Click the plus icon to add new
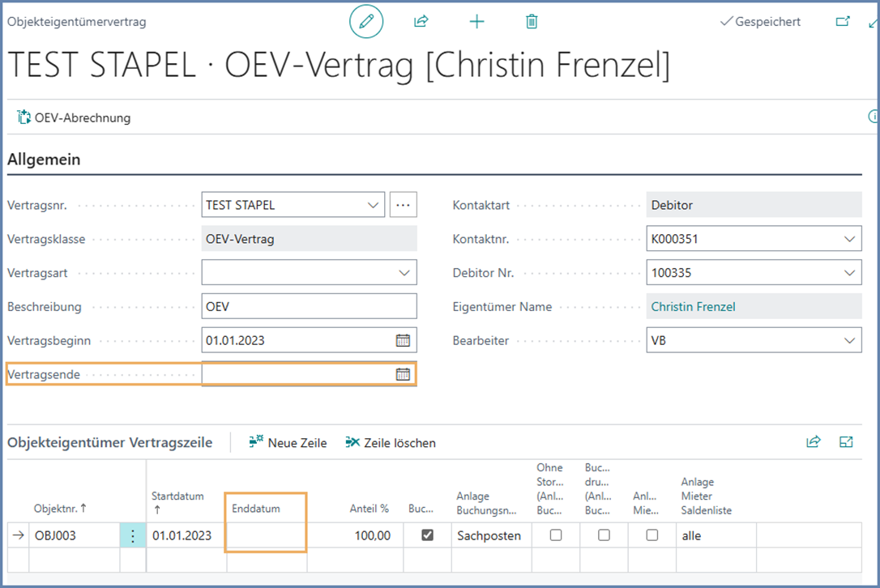880x588 pixels. tap(476, 22)
